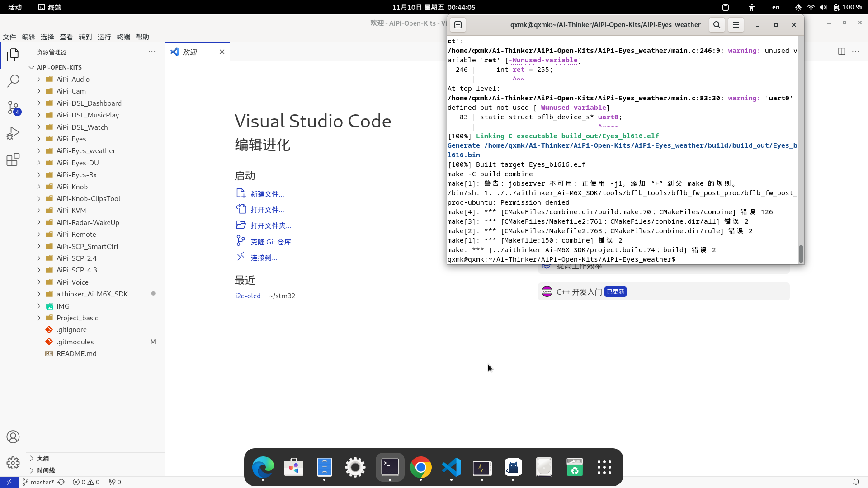Click the terminal window scrollbar thumb
Image resolution: width=868 pixels, height=488 pixels.
coord(801,253)
